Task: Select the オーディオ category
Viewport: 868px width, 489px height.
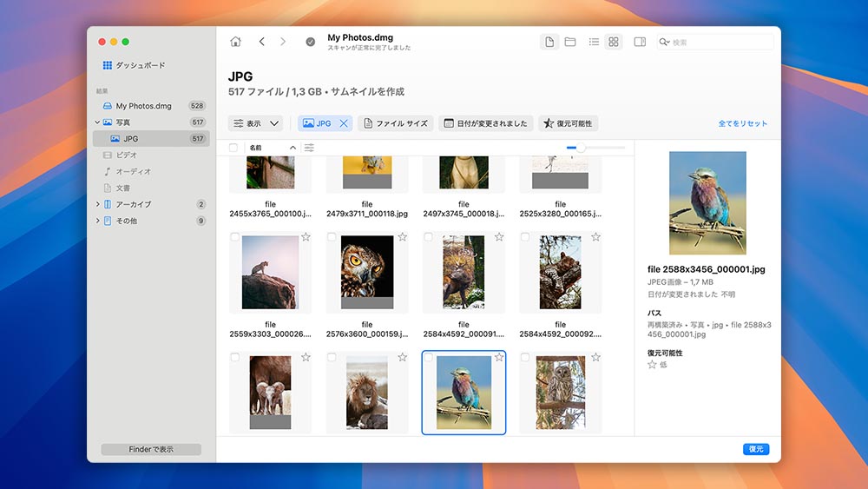Action: tap(151, 172)
